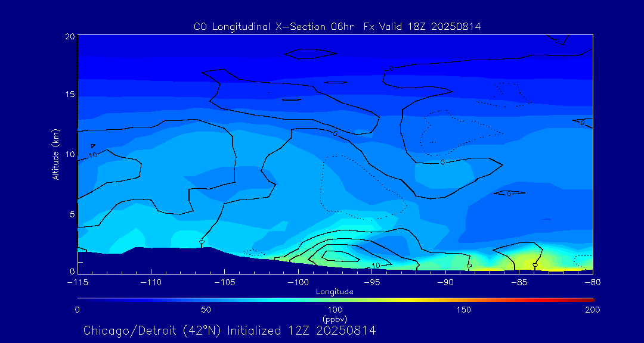Click contour label '10' near the left edge

[93, 155]
